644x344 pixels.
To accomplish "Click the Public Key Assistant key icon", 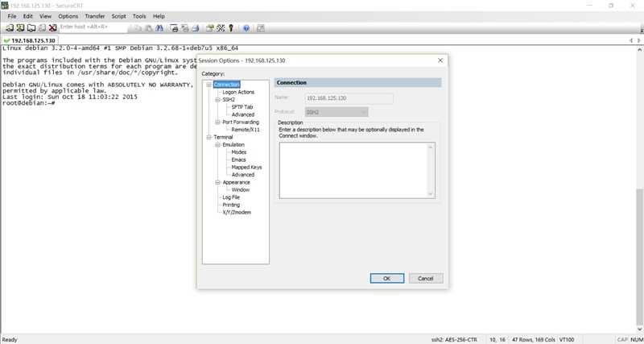I will (231, 28).
